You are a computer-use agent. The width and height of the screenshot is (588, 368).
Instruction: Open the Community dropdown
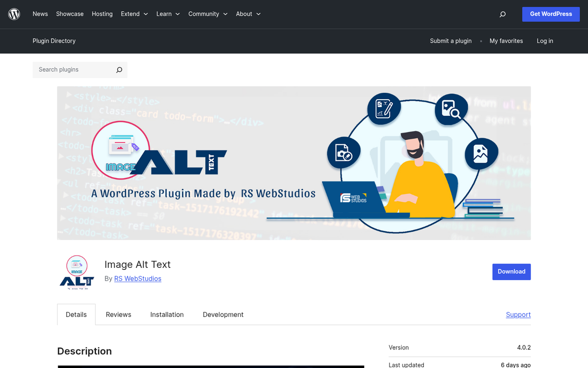pos(208,14)
